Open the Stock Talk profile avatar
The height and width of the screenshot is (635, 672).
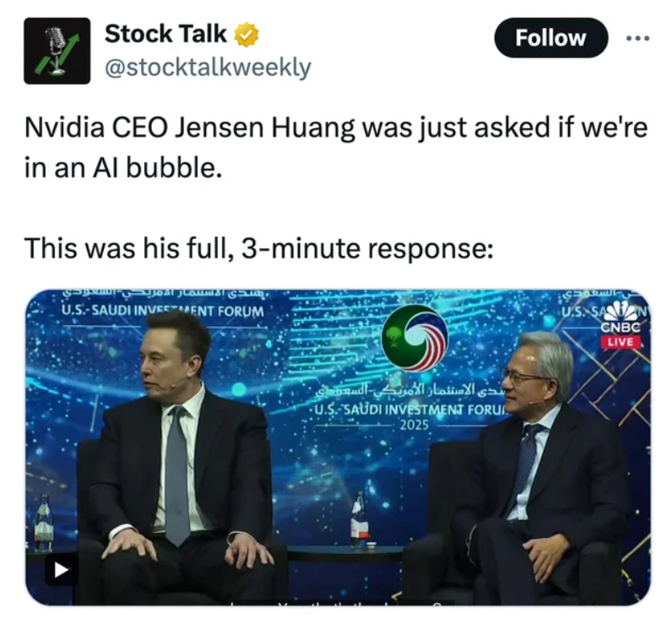click(x=57, y=51)
